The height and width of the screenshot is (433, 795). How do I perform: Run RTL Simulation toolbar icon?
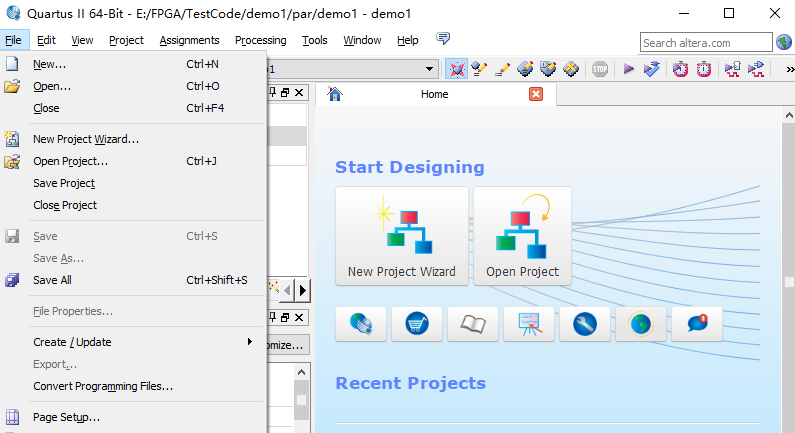coord(732,69)
